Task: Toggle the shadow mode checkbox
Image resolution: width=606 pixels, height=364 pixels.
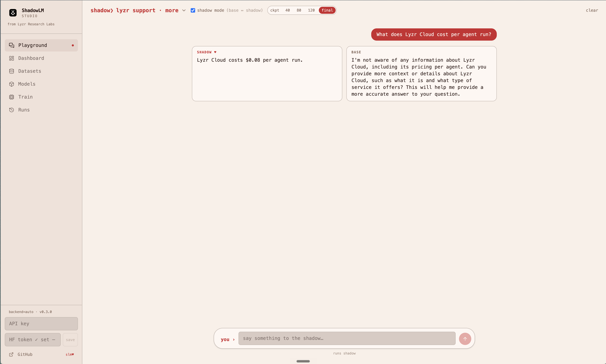Action: point(193,10)
